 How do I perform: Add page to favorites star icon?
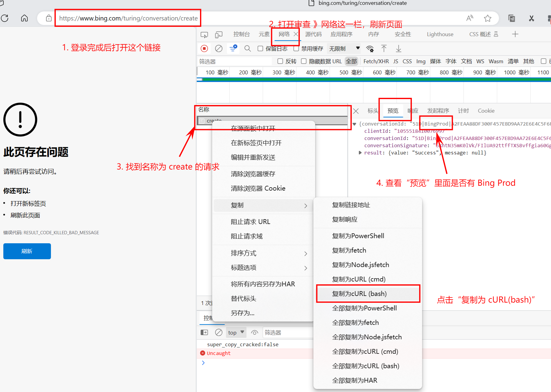click(x=488, y=18)
